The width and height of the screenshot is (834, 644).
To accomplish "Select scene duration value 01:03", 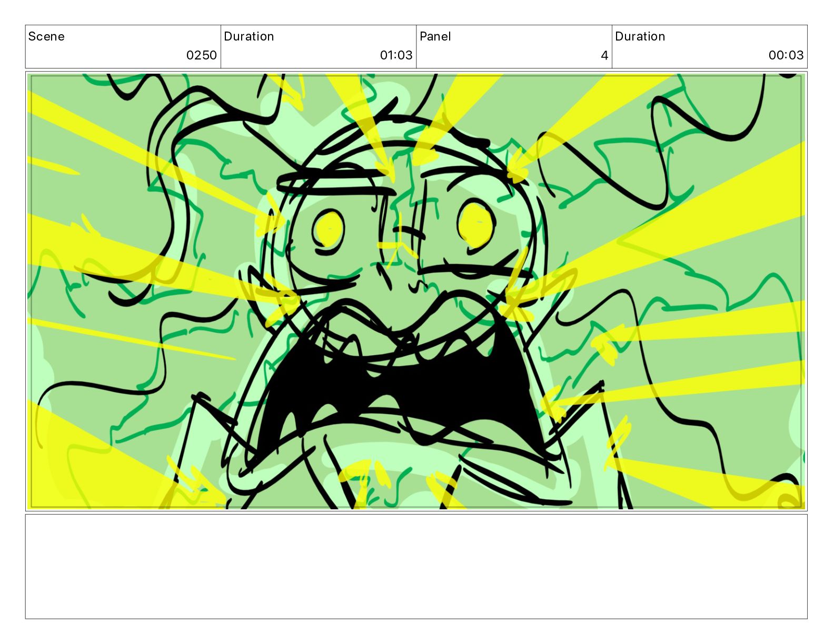I will pos(396,55).
